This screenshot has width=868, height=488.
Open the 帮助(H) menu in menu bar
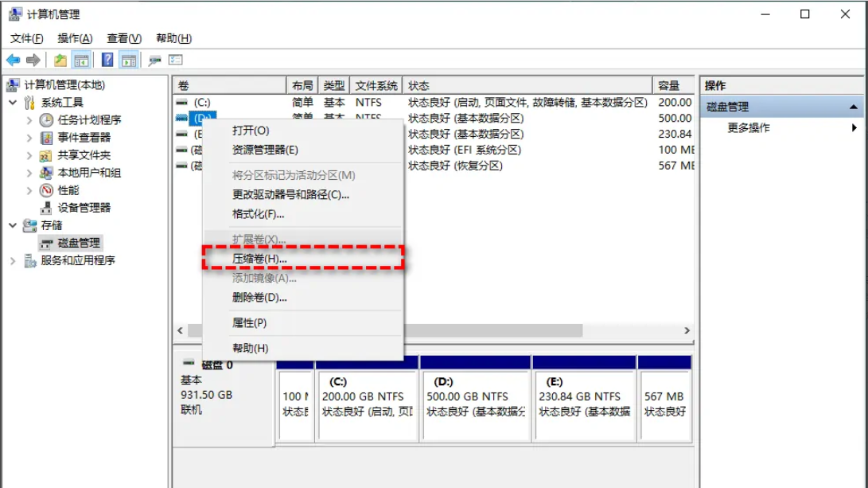[173, 38]
